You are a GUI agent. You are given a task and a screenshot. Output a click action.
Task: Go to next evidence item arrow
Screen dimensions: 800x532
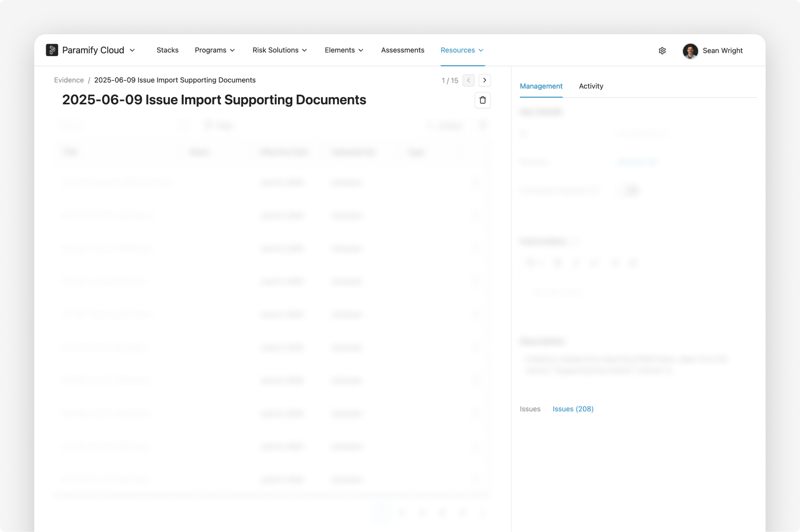click(485, 80)
